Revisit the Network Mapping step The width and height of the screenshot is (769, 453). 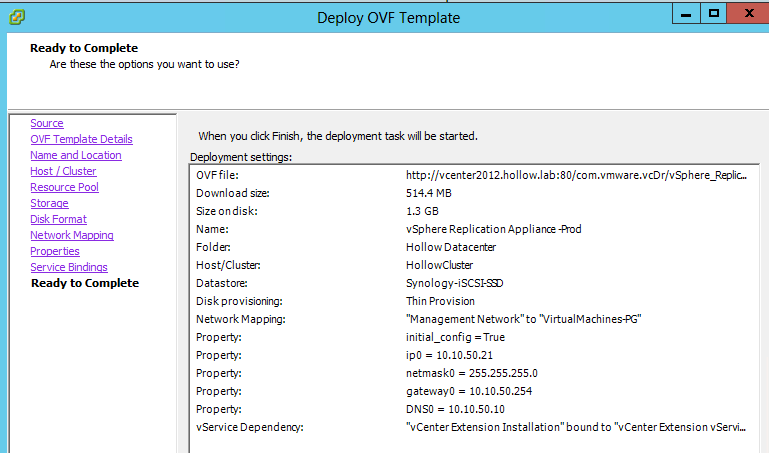coord(72,235)
